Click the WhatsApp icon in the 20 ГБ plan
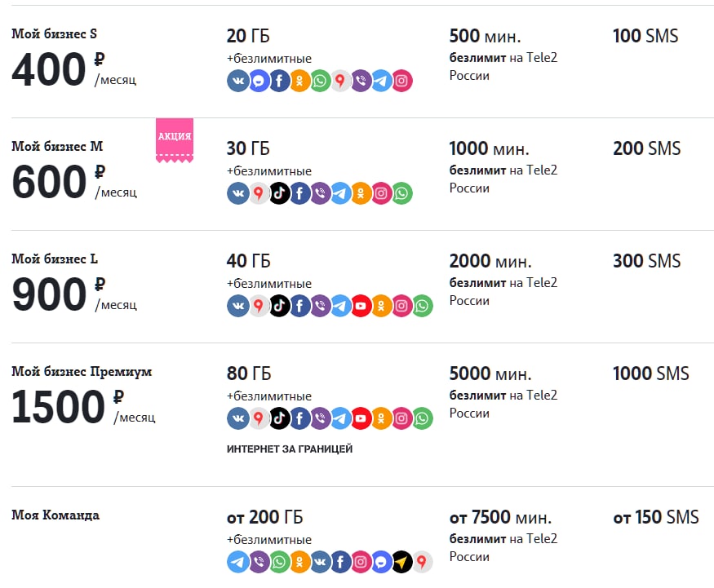 click(x=320, y=81)
